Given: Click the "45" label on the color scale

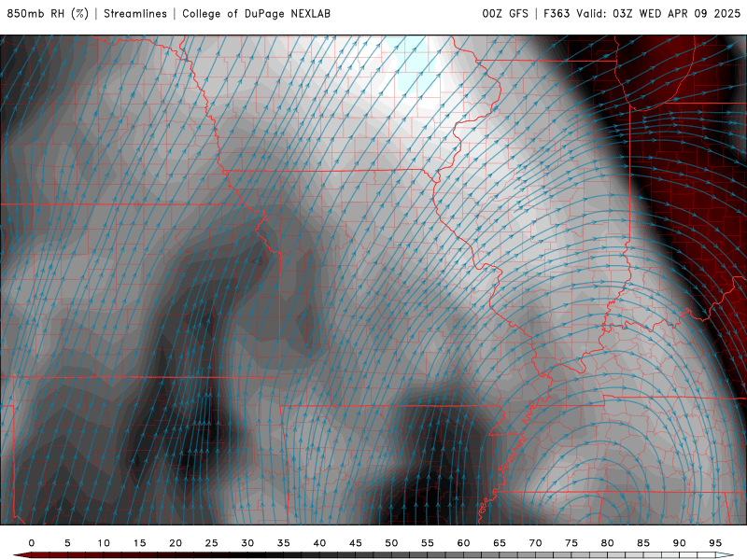Looking at the screenshot, I should (356, 543).
